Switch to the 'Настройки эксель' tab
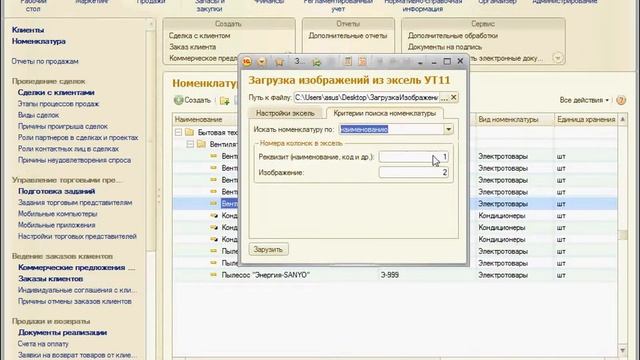The image size is (640, 360). coord(285,113)
